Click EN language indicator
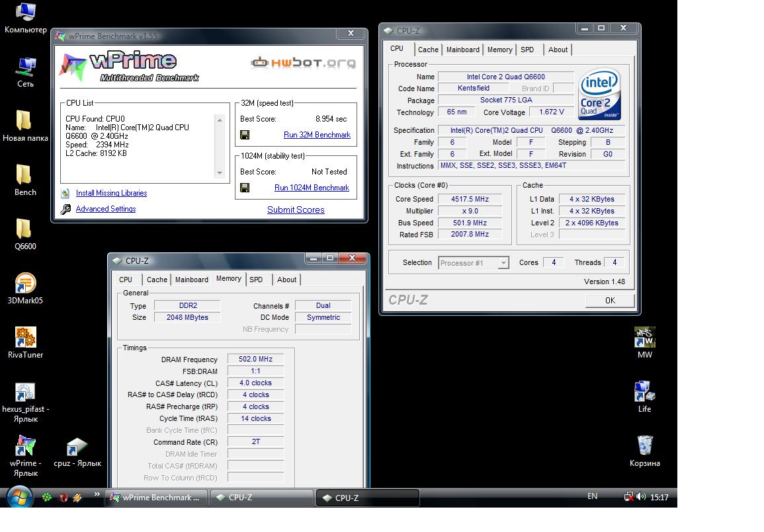Image resolution: width=764 pixels, height=532 pixels. [x=593, y=496]
